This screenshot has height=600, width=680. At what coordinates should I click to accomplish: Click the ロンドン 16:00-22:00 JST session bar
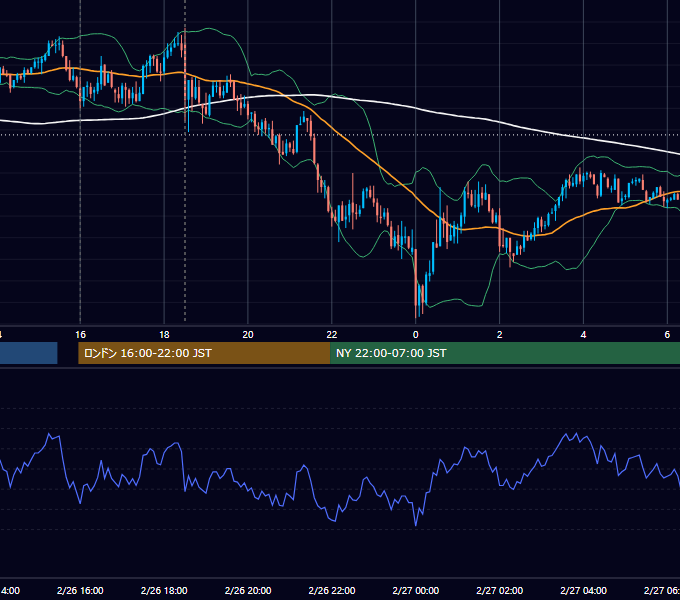coord(204,353)
